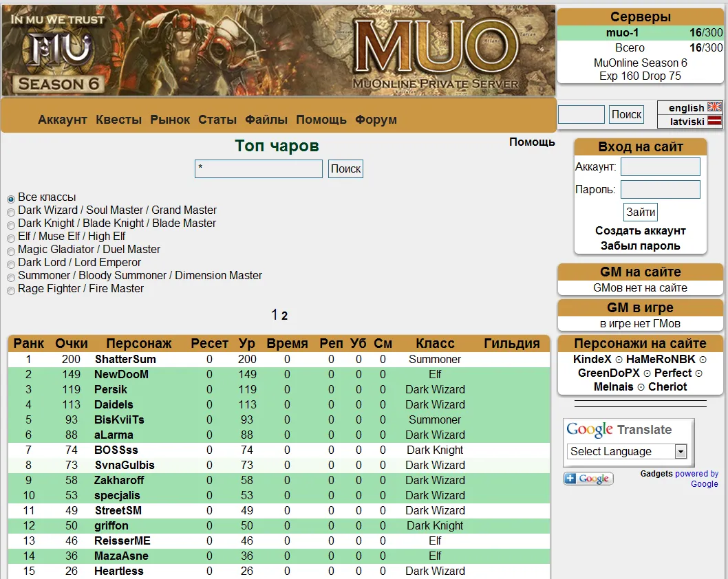Click the Latvian flag icon next to latviski

click(714, 121)
